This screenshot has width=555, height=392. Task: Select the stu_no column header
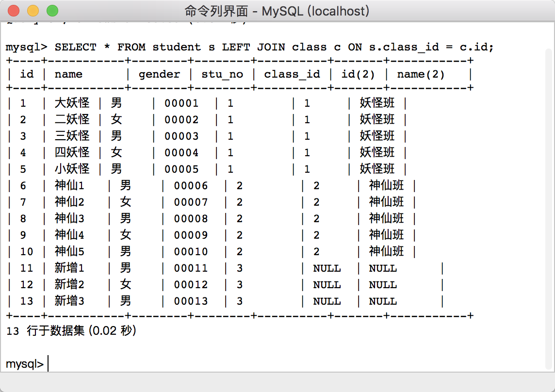pyautogui.click(x=222, y=74)
